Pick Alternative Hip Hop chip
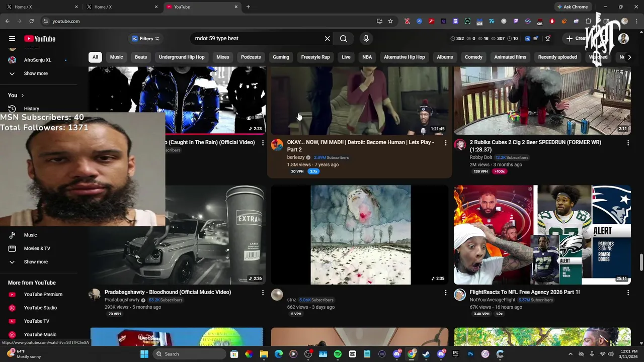This screenshot has width=644, height=362. click(404, 57)
